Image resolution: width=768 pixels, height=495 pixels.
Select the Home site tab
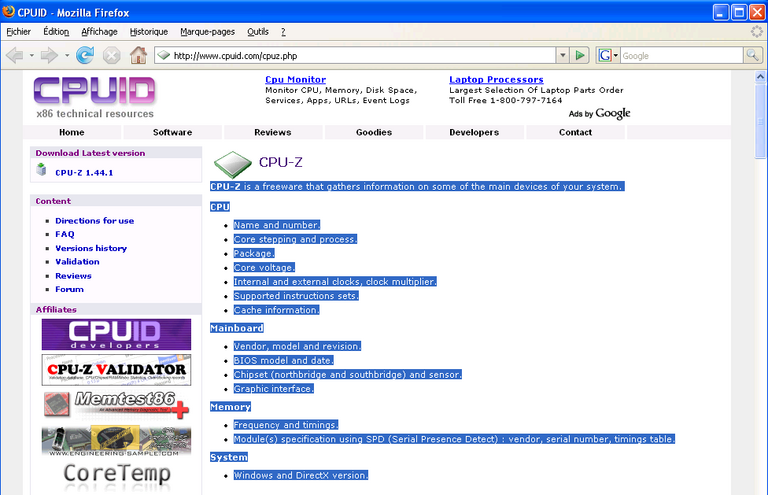tap(72, 132)
